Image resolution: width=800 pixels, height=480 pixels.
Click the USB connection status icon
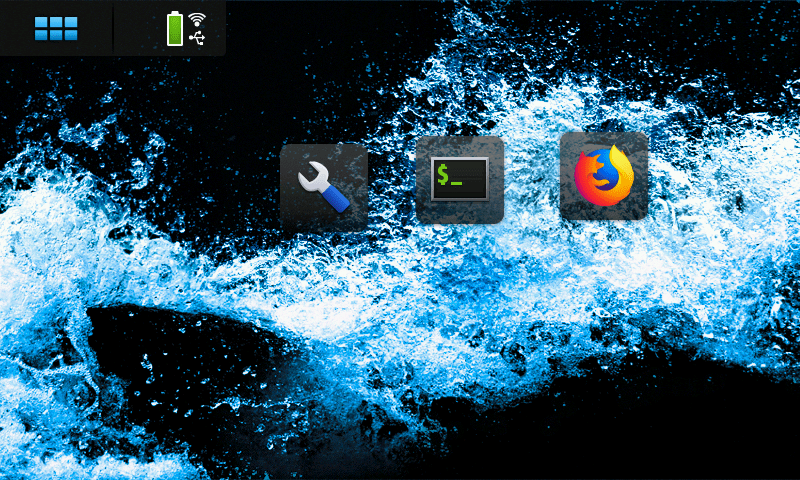pyautogui.click(x=197, y=38)
